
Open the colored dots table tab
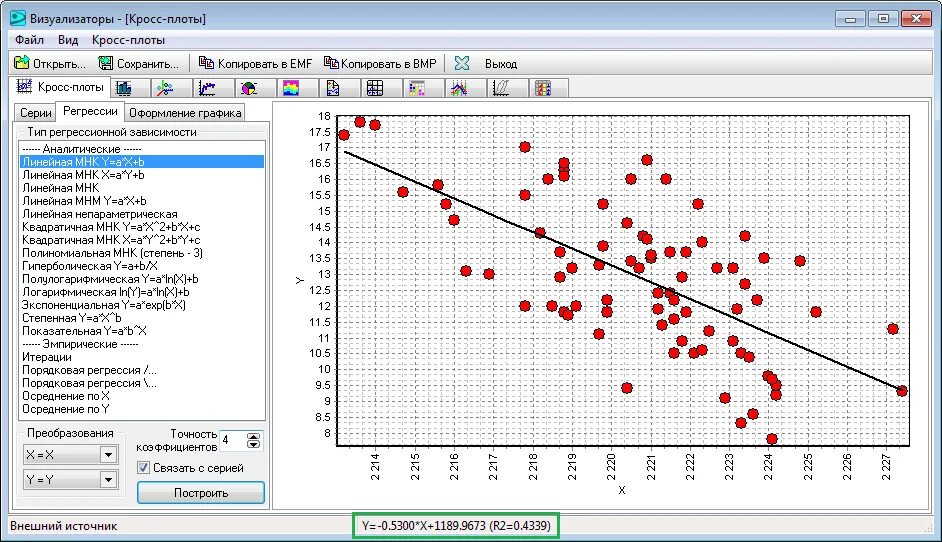417,88
